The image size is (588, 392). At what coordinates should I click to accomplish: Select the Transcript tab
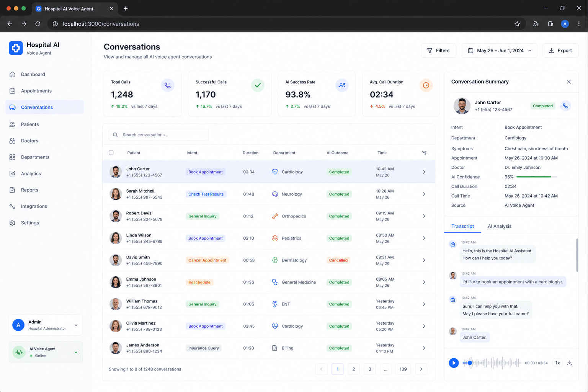point(462,226)
